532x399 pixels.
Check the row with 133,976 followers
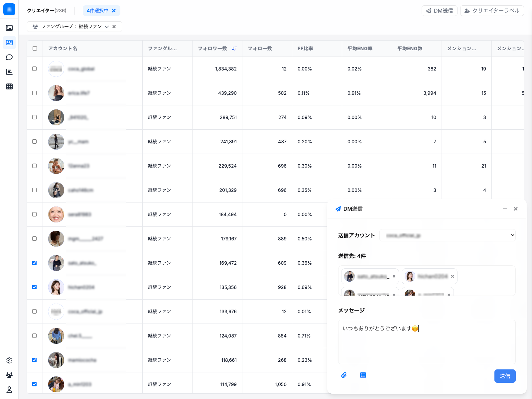click(x=35, y=312)
